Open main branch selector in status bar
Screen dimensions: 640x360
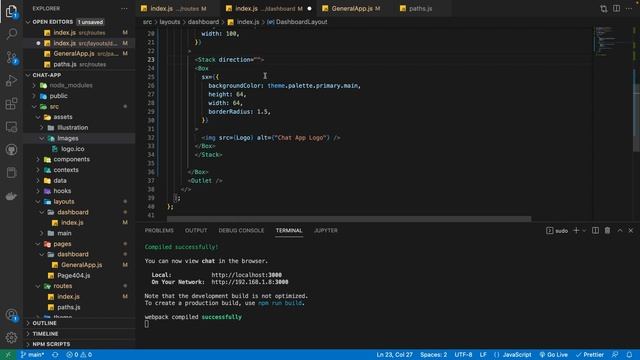(x=33, y=355)
